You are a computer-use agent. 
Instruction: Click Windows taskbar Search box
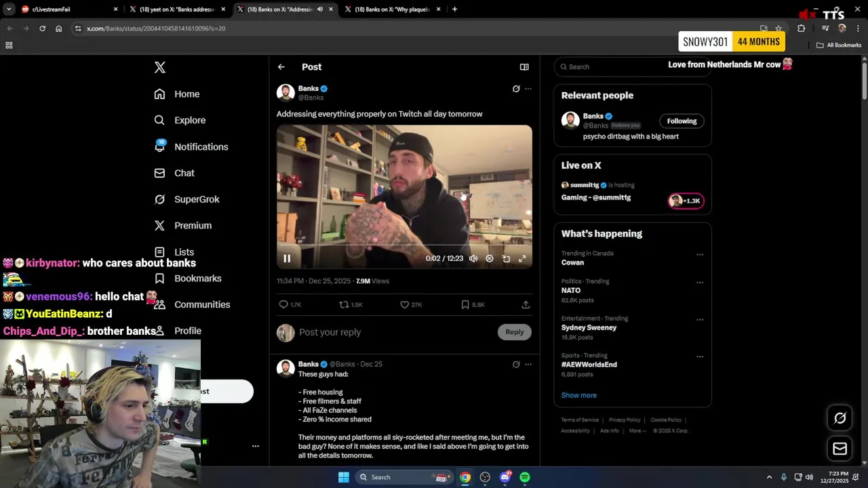pyautogui.click(x=404, y=477)
